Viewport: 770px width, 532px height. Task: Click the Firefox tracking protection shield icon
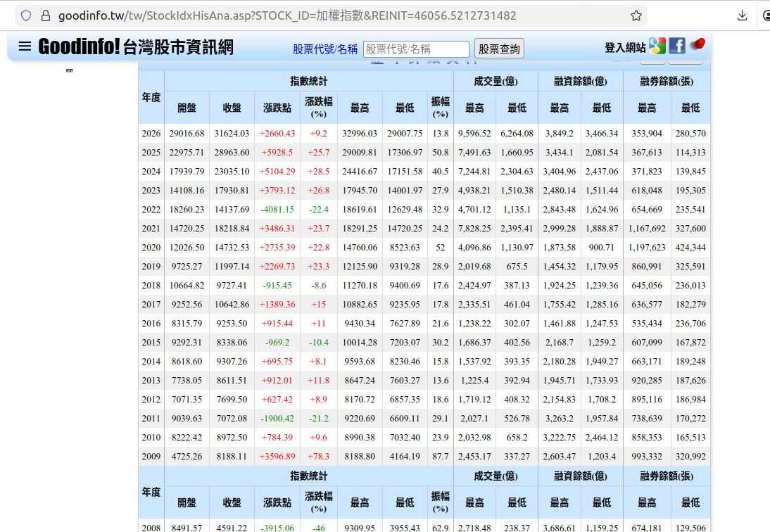tap(26, 15)
